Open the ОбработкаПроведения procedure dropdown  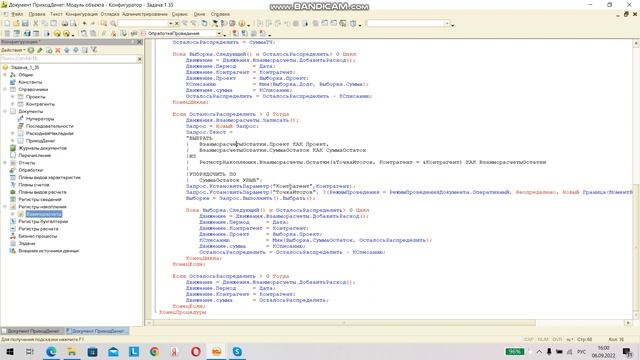point(219,33)
